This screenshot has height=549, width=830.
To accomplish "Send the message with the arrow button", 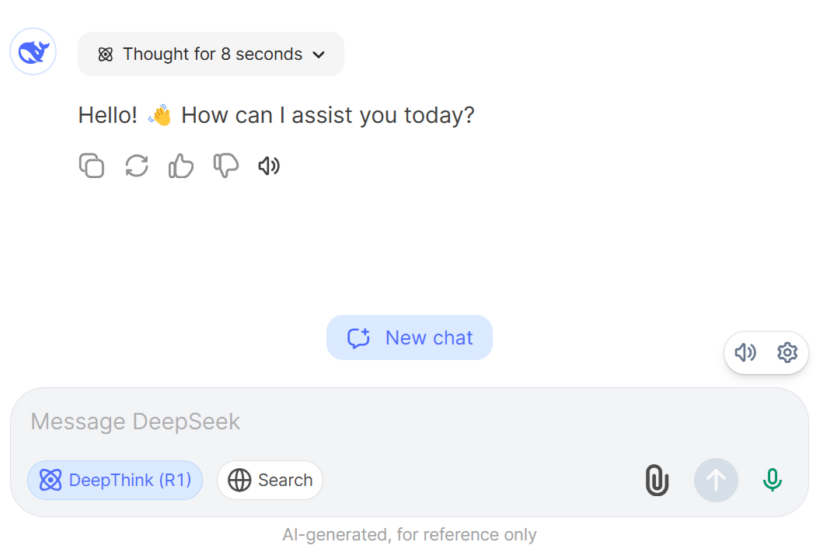I will tap(716, 480).
